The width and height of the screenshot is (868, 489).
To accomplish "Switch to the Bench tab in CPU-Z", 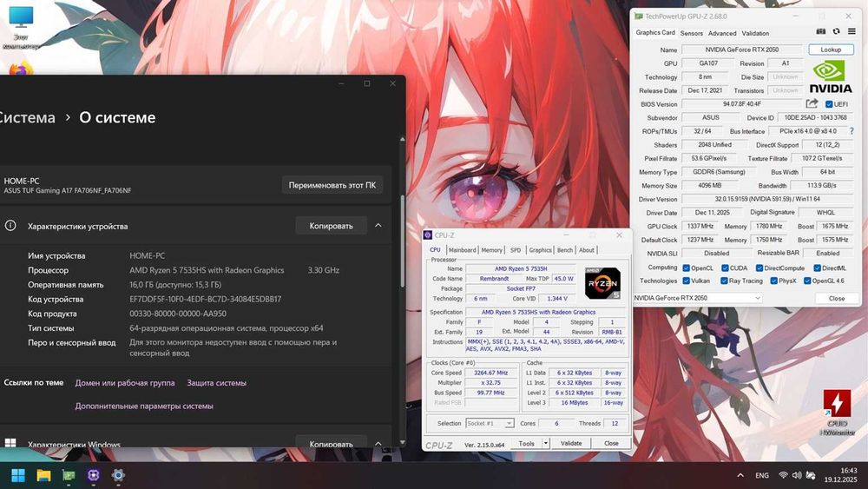I will [x=565, y=250].
